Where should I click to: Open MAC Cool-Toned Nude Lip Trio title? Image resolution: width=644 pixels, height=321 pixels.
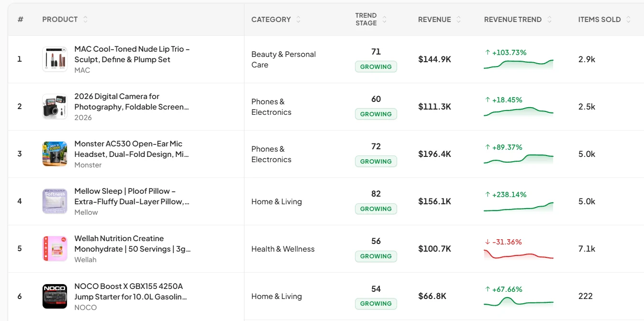tap(132, 54)
